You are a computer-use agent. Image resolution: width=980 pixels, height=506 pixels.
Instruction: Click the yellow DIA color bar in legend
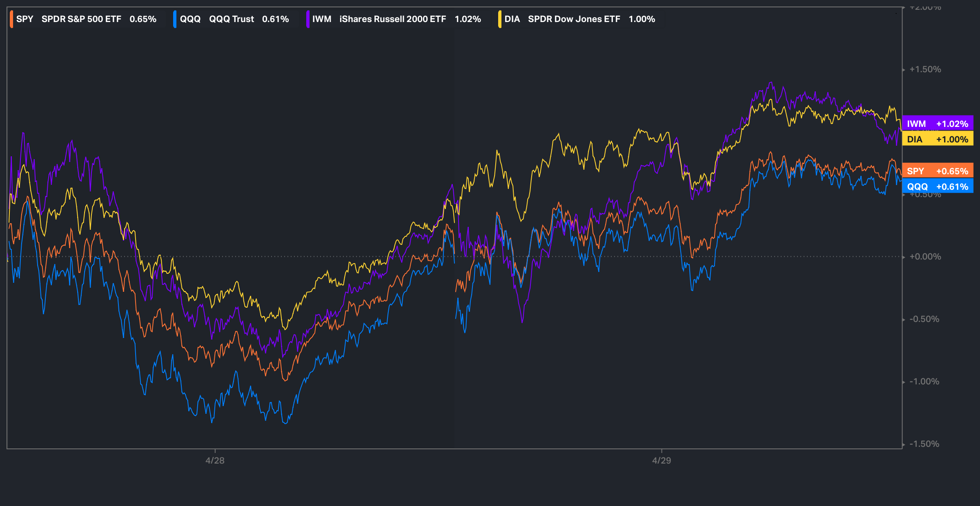[500, 19]
